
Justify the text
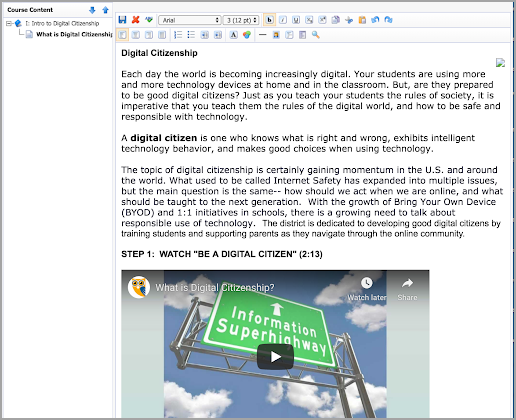(x=162, y=35)
